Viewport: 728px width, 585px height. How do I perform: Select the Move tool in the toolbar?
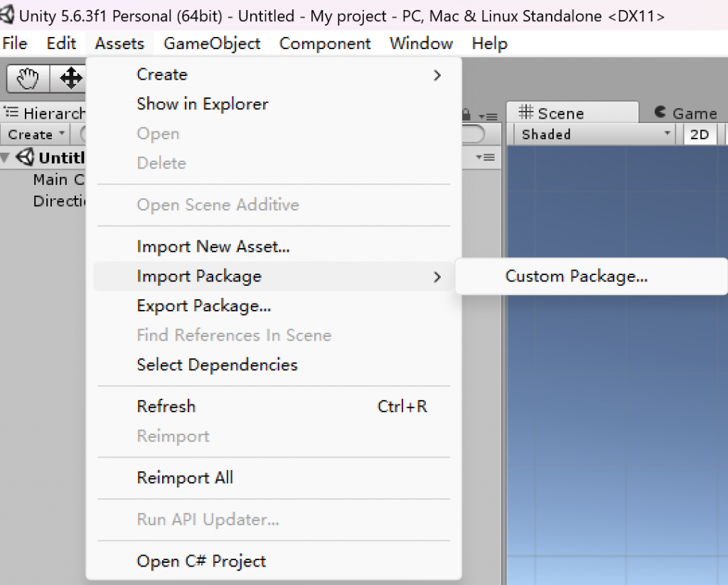(69, 78)
